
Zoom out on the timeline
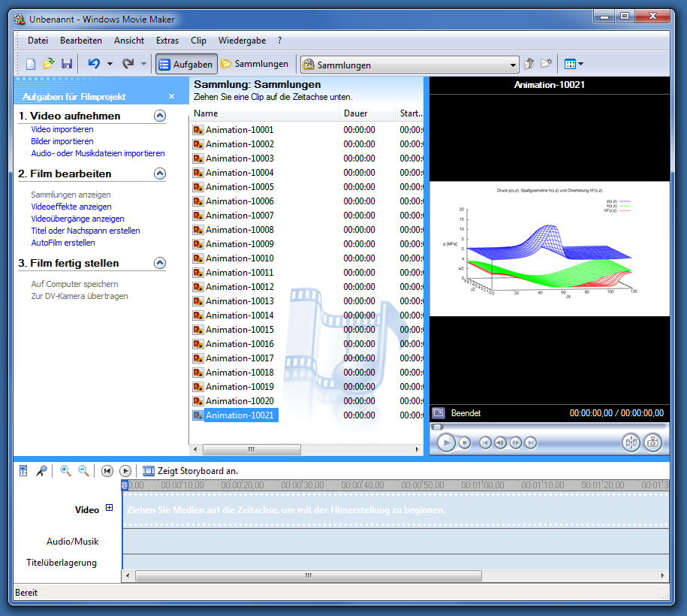click(83, 471)
